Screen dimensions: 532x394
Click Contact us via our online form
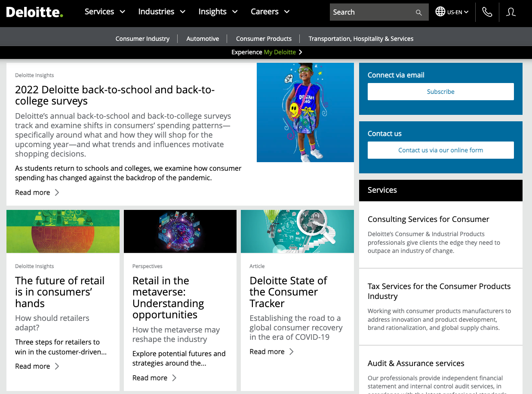click(x=440, y=150)
